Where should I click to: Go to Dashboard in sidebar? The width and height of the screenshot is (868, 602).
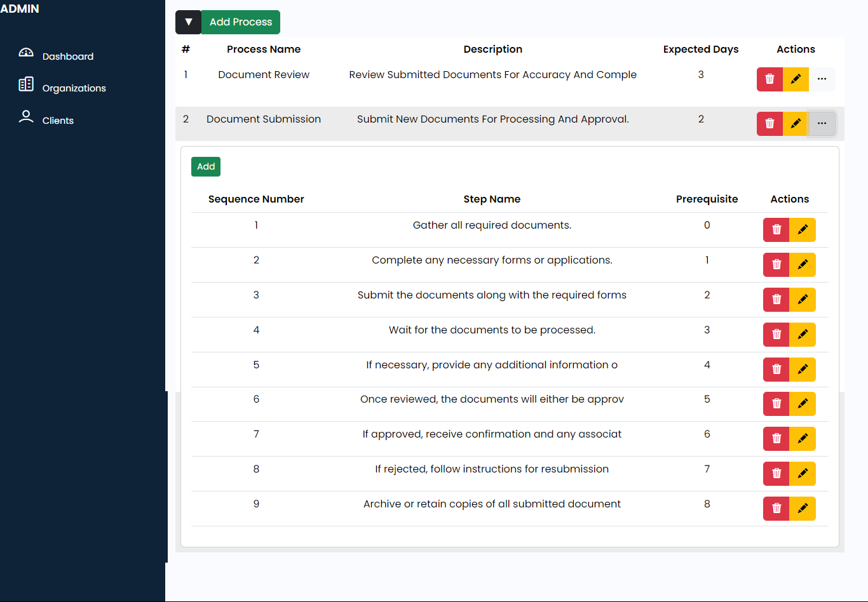coord(68,57)
